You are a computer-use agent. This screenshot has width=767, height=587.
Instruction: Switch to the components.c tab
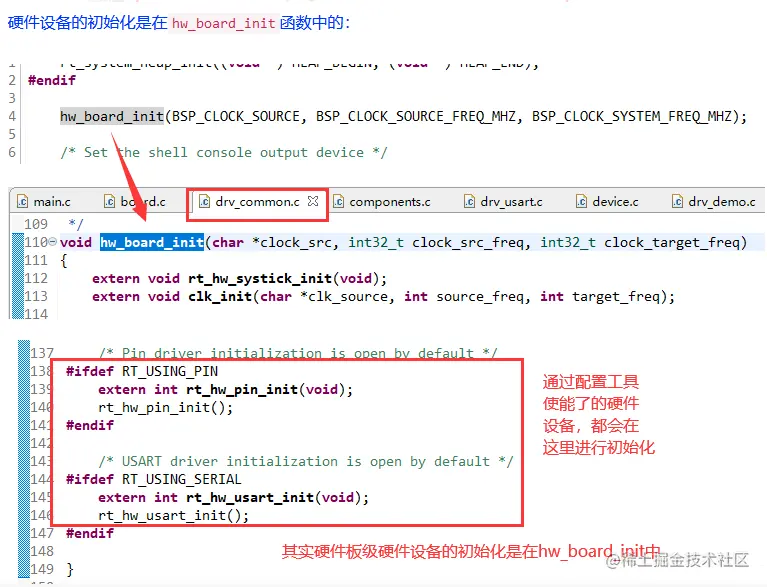[x=382, y=202]
